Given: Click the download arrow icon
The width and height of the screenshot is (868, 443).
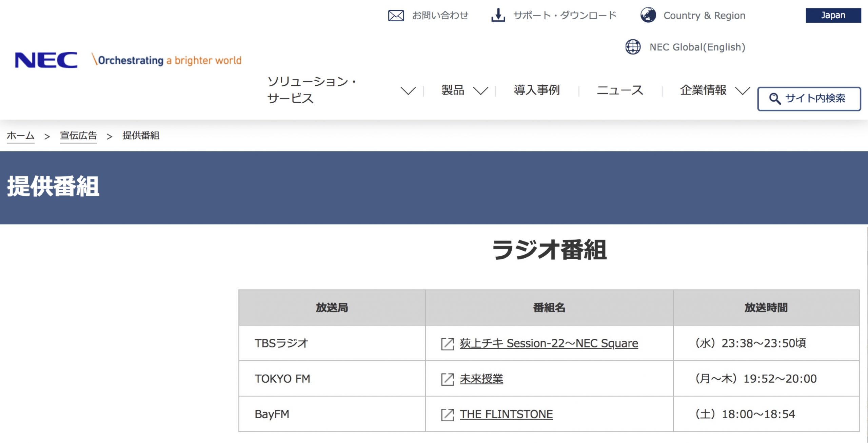Looking at the screenshot, I should [498, 15].
